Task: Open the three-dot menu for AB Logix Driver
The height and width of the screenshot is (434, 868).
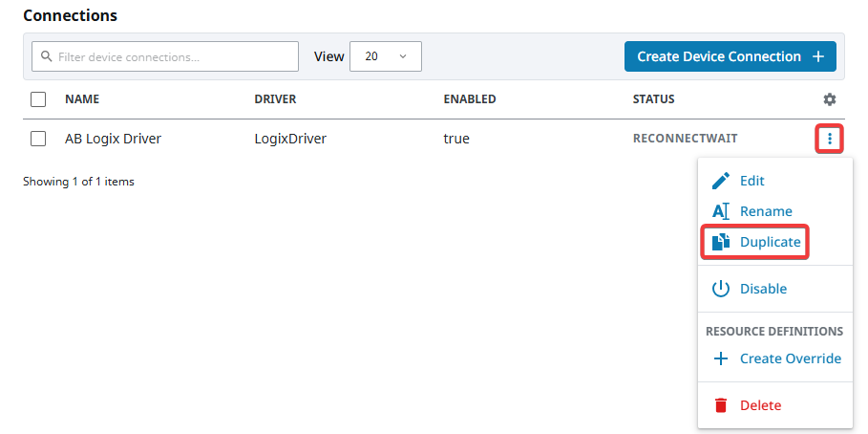Action: click(829, 139)
